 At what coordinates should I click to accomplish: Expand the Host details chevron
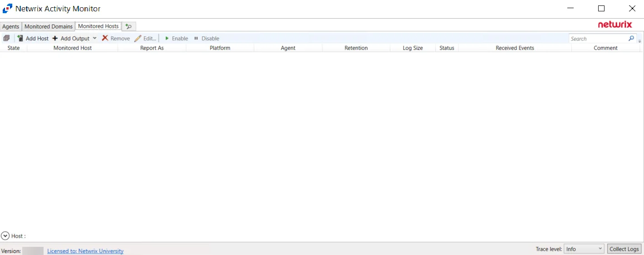pos(5,235)
